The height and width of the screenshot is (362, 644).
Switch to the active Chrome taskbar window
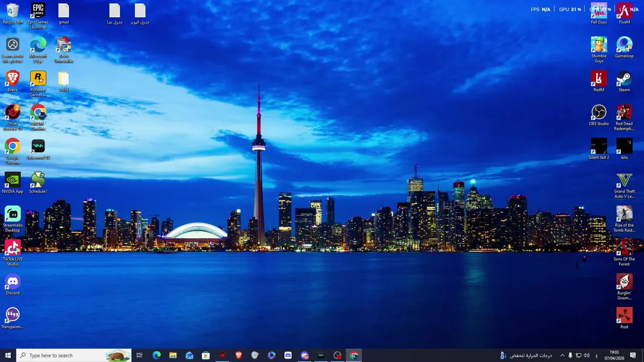coord(354,355)
